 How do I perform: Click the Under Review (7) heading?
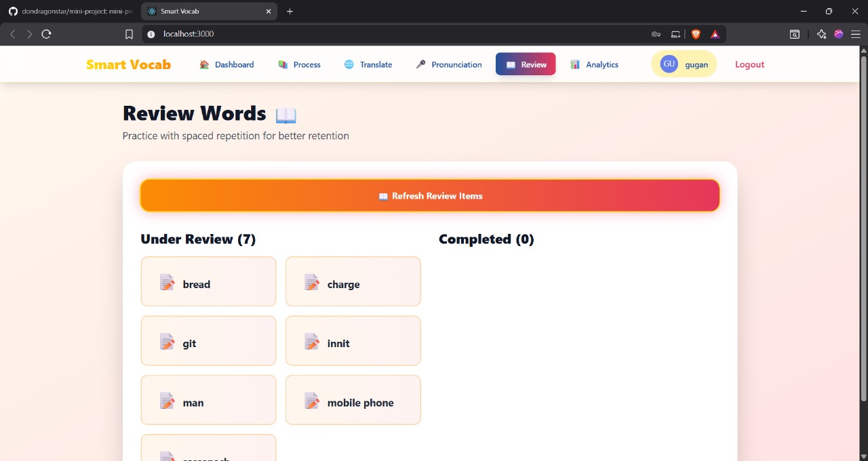pyautogui.click(x=198, y=239)
